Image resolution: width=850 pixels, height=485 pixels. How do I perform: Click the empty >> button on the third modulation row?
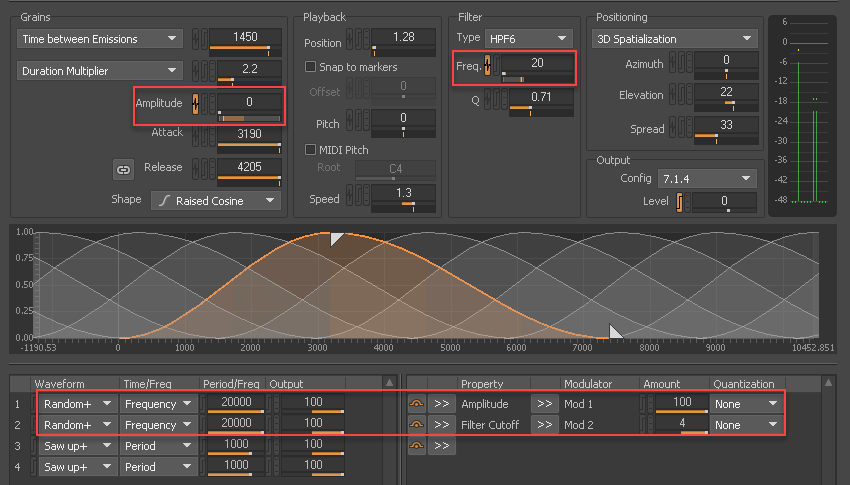point(441,446)
